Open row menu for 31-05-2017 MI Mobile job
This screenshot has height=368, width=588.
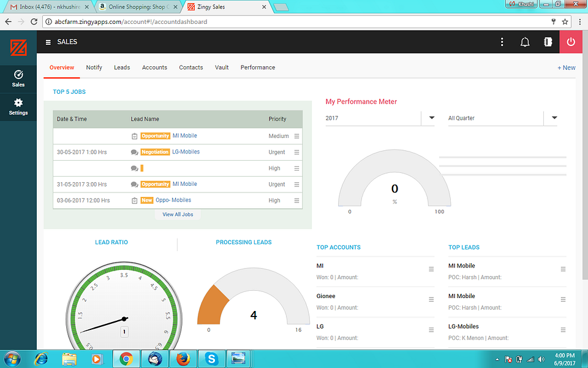(296, 185)
